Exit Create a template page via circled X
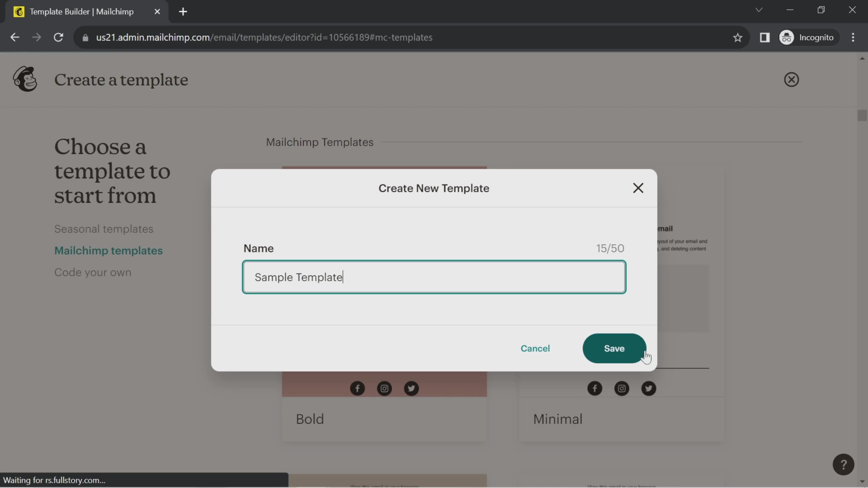868x488 pixels. pos(791,80)
